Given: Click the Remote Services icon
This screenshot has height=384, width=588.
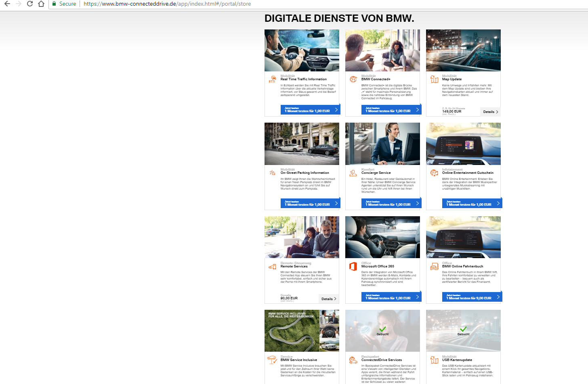Looking at the screenshot, I should (273, 267).
